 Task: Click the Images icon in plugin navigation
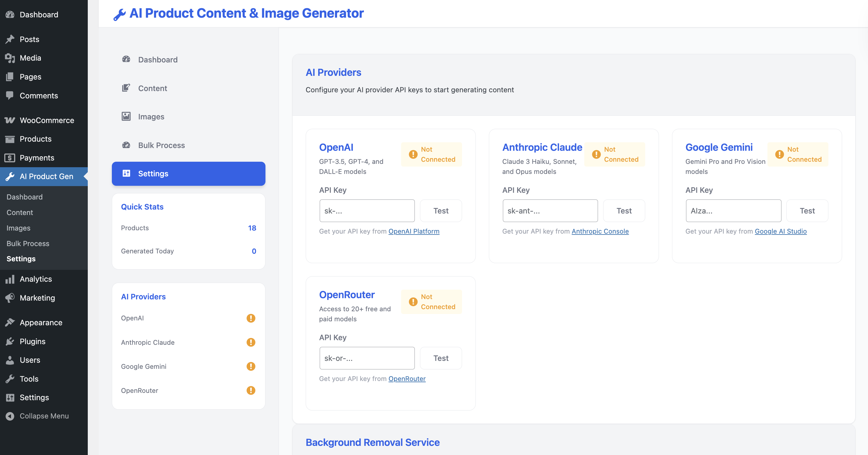click(x=126, y=117)
